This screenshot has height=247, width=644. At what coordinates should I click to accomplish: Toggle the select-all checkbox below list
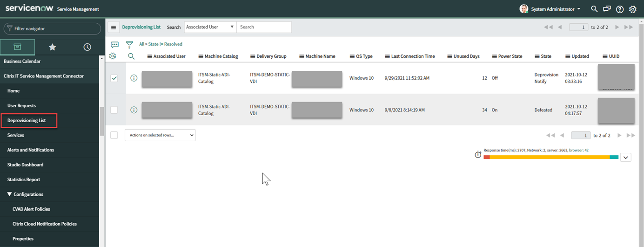point(114,135)
